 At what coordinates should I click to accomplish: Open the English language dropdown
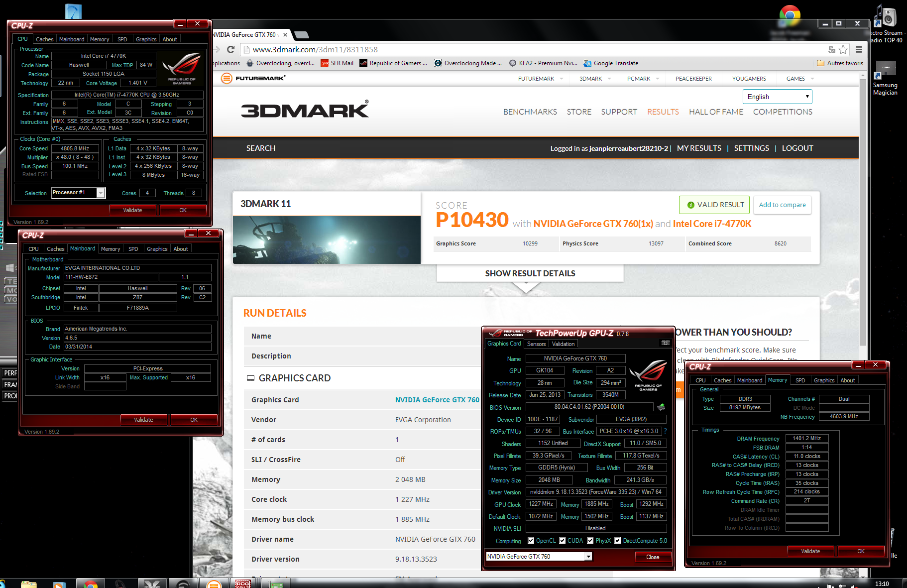(x=777, y=97)
